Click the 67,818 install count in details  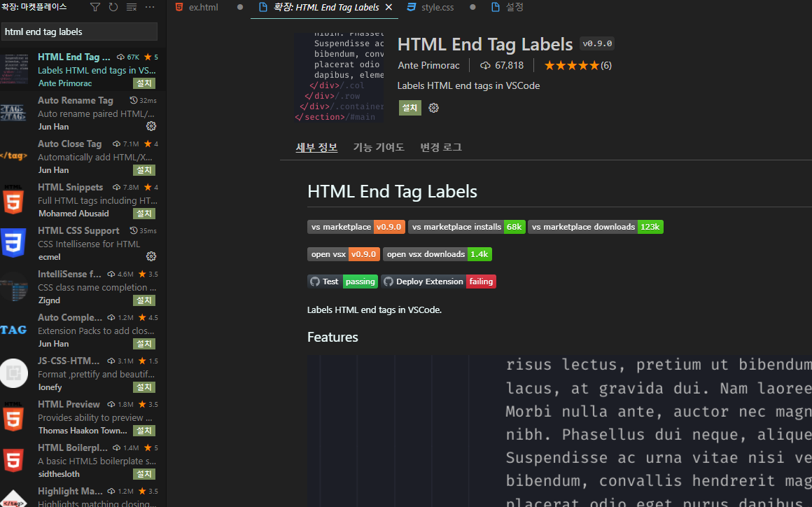[503, 66]
